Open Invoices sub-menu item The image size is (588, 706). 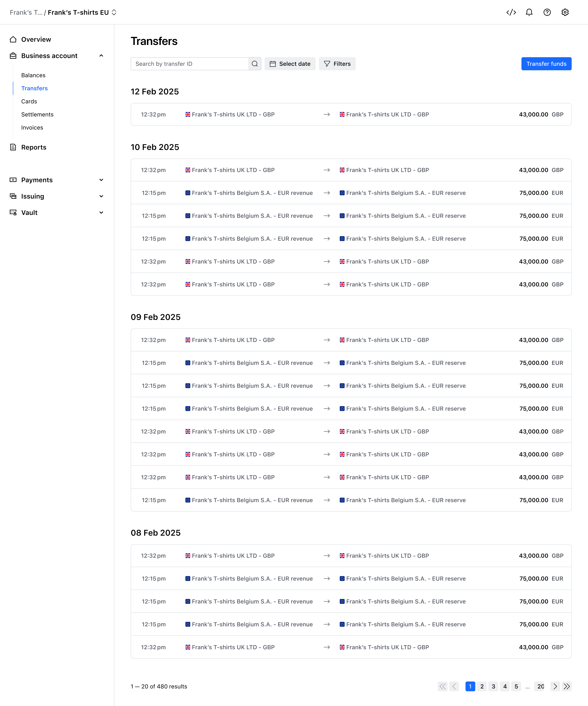pyautogui.click(x=32, y=128)
